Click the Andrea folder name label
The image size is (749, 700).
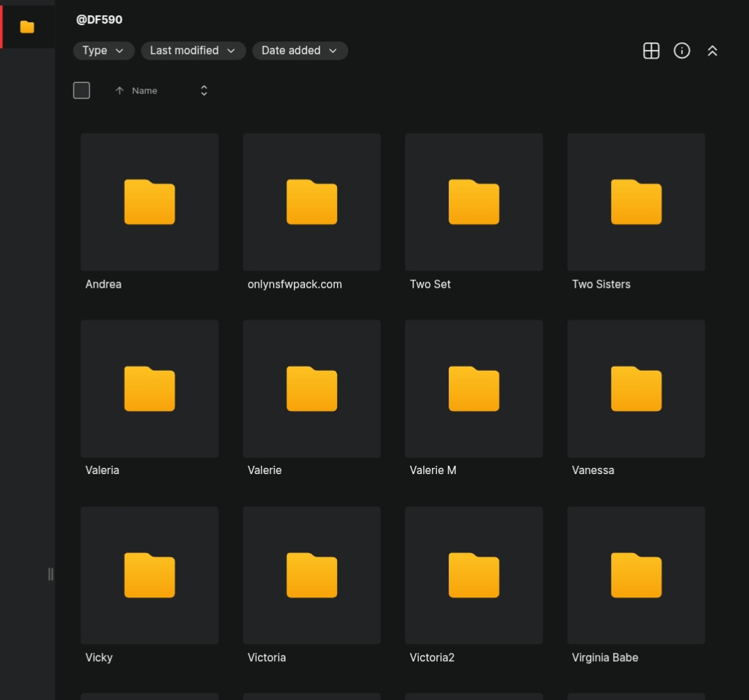click(103, 284)
